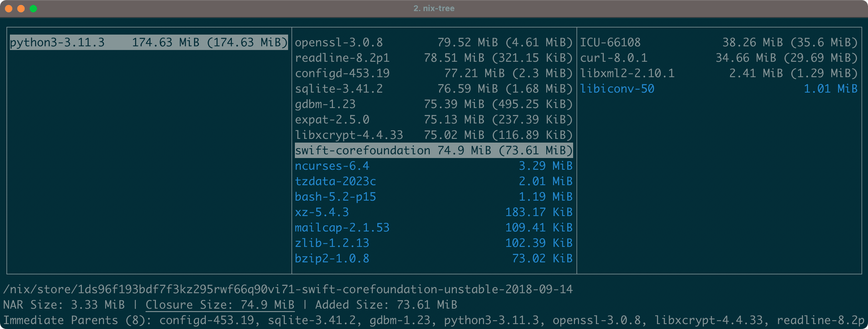
Task: Click the green zoom window button
Action: pyautogui.click(x=33, y=8)
